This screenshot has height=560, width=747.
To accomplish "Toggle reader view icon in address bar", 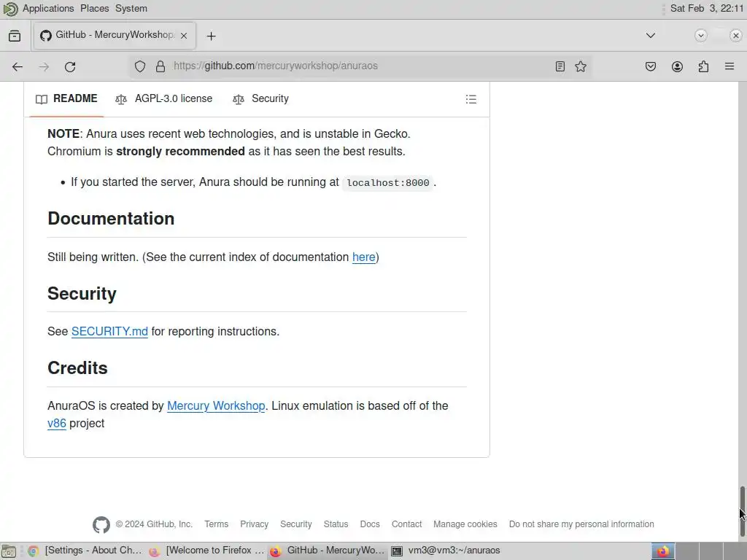I will pyautogui.click(x=560, y=66).
